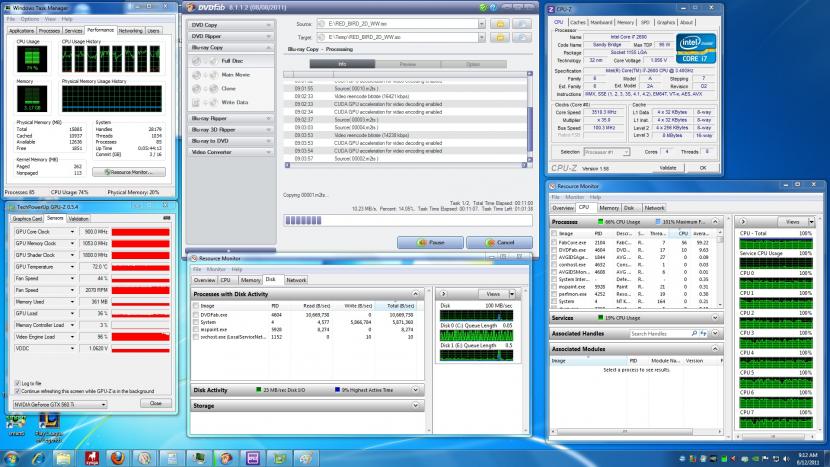Expand the Video Converter section
Viewport: 830px width, 467px height.
pyautogui.click(x=231, y=152)
